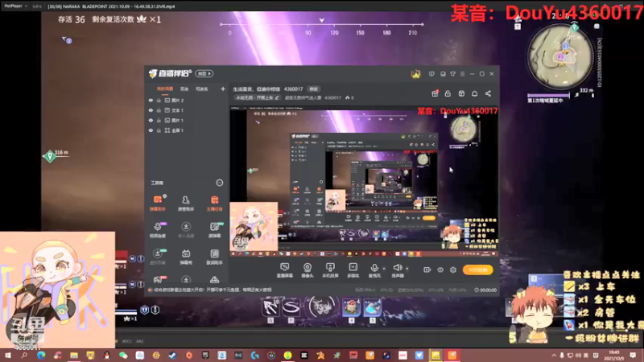Click the orange start live button
Viewport: 644px width, 362px height.
[477, 269]
